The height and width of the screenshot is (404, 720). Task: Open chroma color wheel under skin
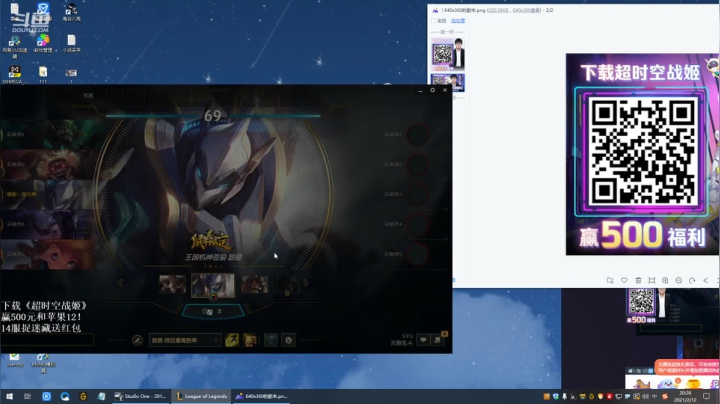pyautogui.click(x=213, y=297)
